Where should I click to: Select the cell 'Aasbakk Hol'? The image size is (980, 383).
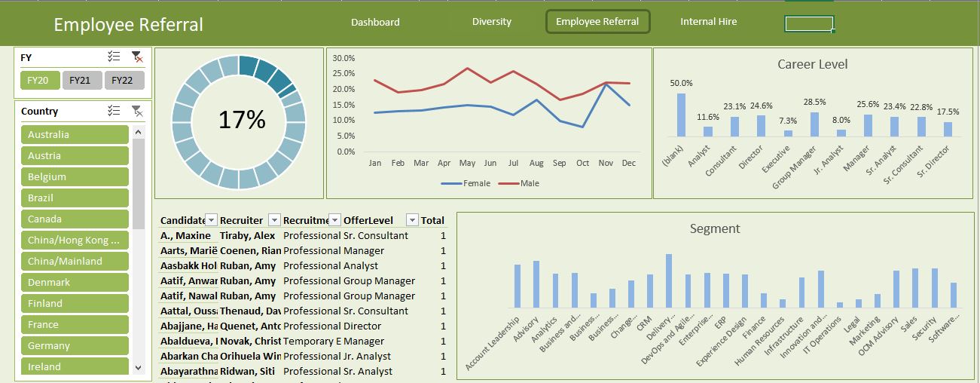coord(188,265)
